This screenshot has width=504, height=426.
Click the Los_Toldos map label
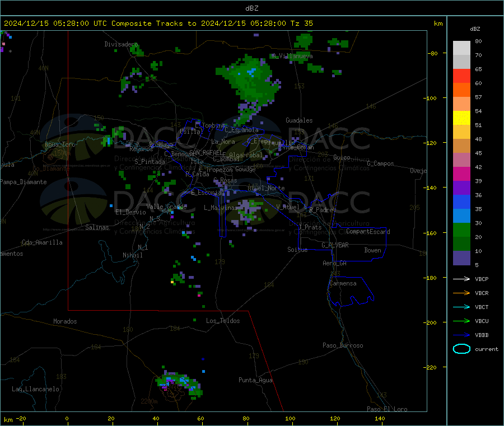[223, 321]
